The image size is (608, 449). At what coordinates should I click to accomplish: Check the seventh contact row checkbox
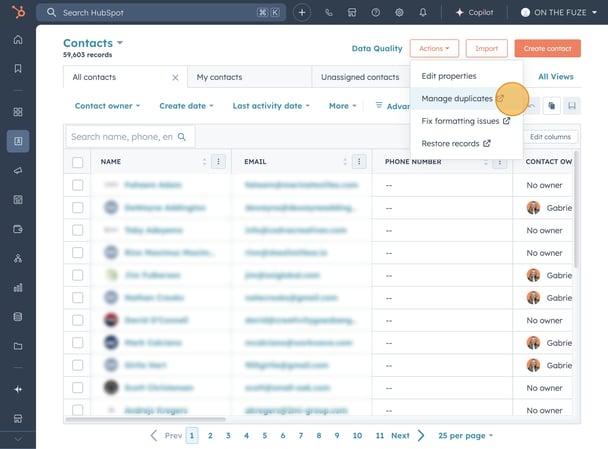[x=78, y=320]
